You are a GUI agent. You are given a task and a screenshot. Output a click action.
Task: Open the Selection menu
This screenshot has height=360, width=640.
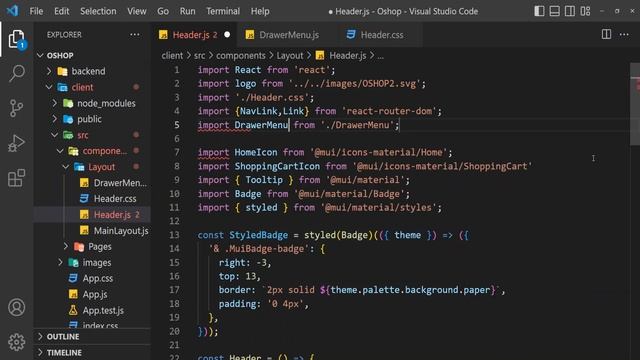point(98,11)
